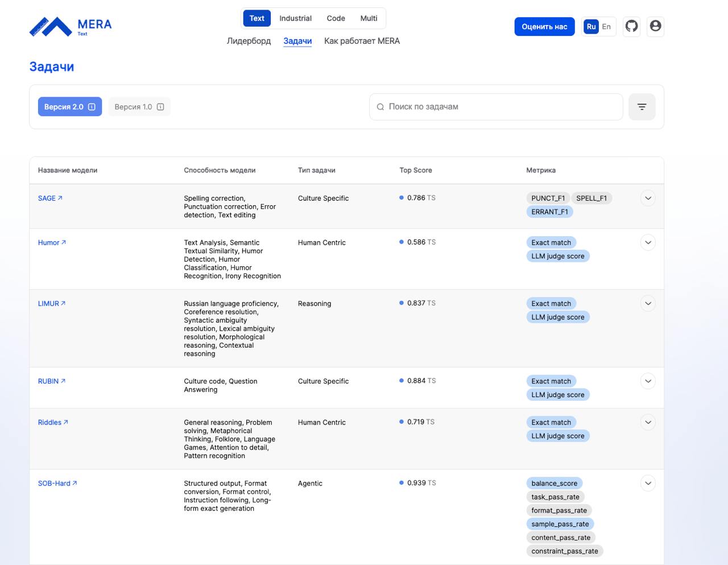This screenshot has height=565, width=728.
Task: Click the info icon on Версия 1.0
Action: [160, 107]
